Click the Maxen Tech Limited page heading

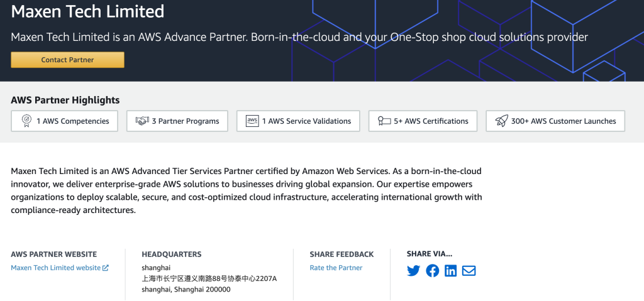coord(87,11)
